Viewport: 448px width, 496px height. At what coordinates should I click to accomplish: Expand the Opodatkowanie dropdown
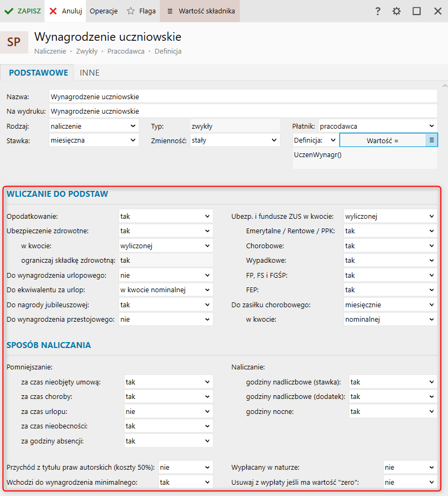click(166, 217)
